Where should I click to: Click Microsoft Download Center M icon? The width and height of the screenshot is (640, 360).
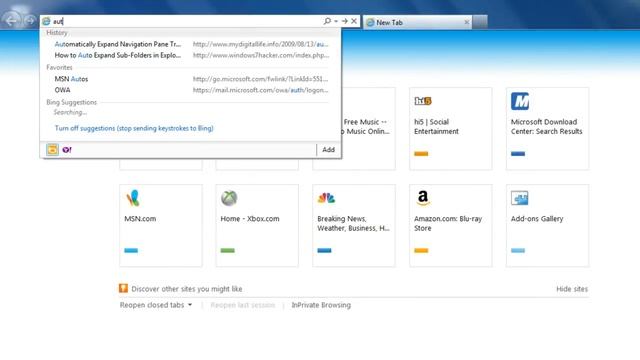[x=520, y=101]
